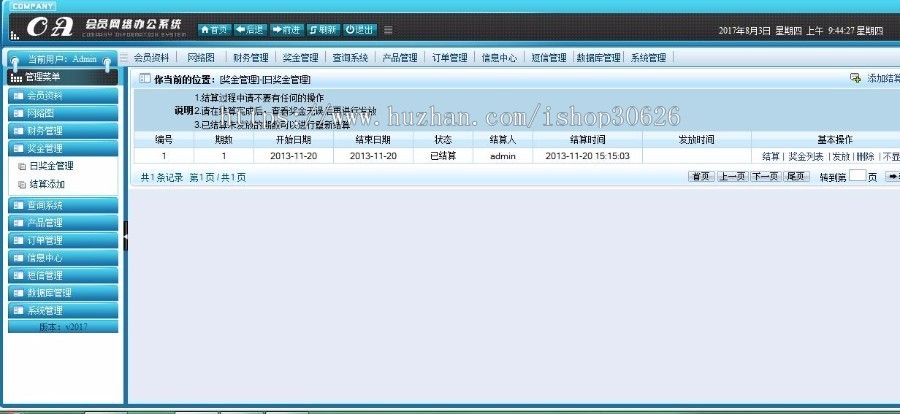The image size is (900, 414).
Task: Click the go arrow button after 页
Action: [x=893, y=177]
